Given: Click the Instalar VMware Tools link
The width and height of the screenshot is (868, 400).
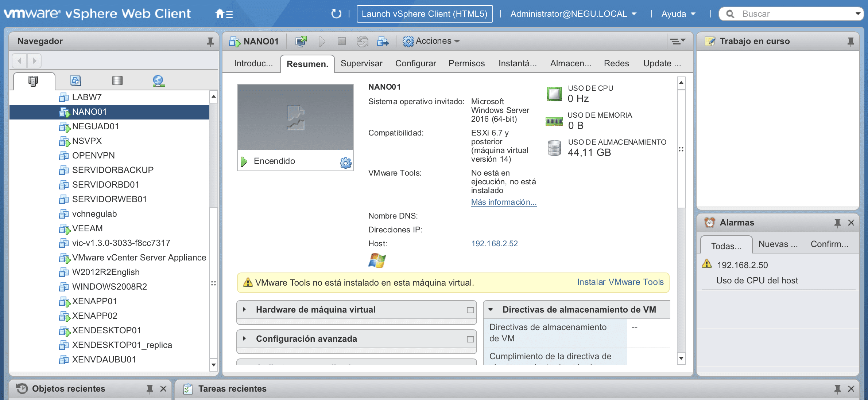Looking at the screenshot, I should coord(620,282).
